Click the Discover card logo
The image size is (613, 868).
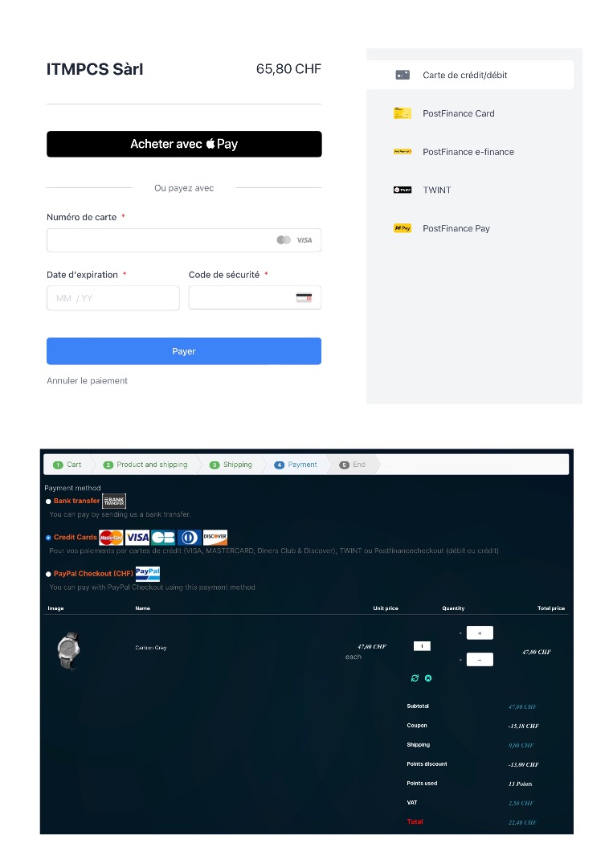(x=215, y=537)
